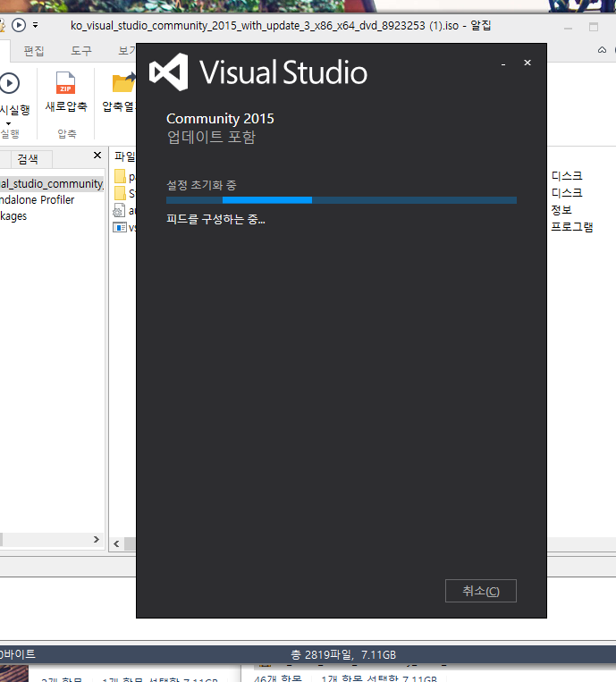Click the 새로압축 ZIP icon in 알집
616x682 pixels.
[x=65, y=82]
